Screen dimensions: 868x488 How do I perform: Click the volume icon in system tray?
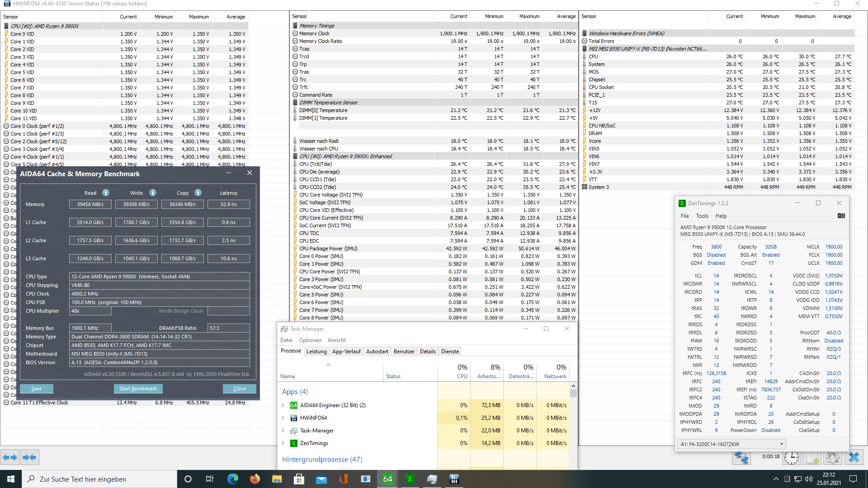(809, 479)
